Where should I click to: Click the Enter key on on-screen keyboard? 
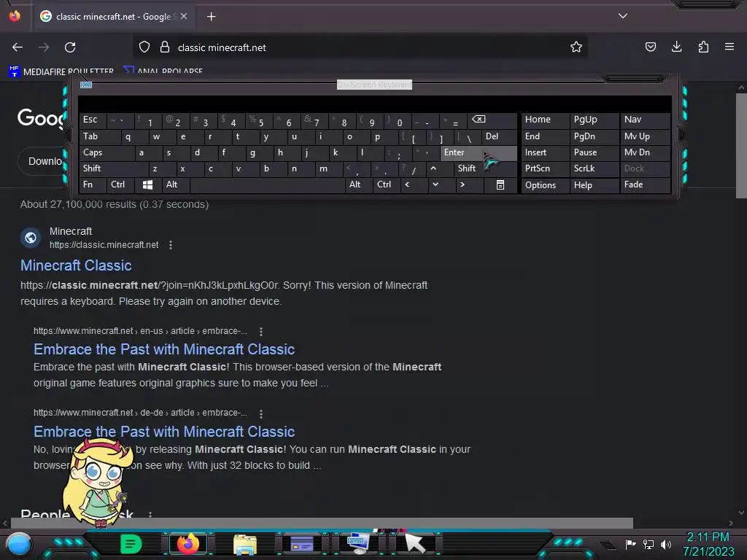point(479,152)
